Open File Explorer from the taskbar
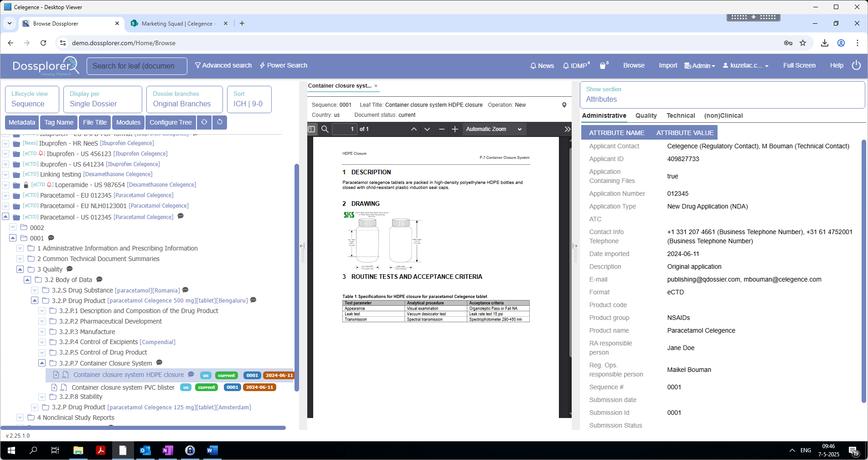This screenshot has height=460, width=868. click(78, 450)
